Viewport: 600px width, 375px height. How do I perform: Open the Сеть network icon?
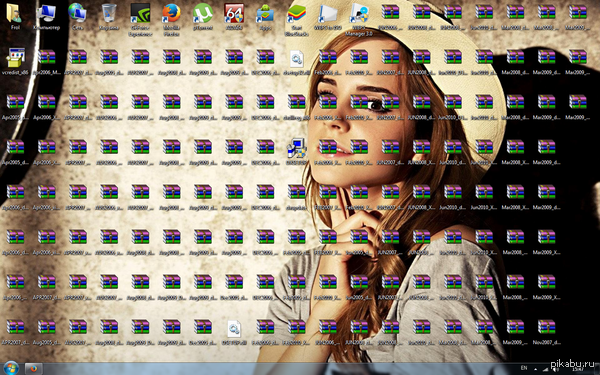point(78,16)
